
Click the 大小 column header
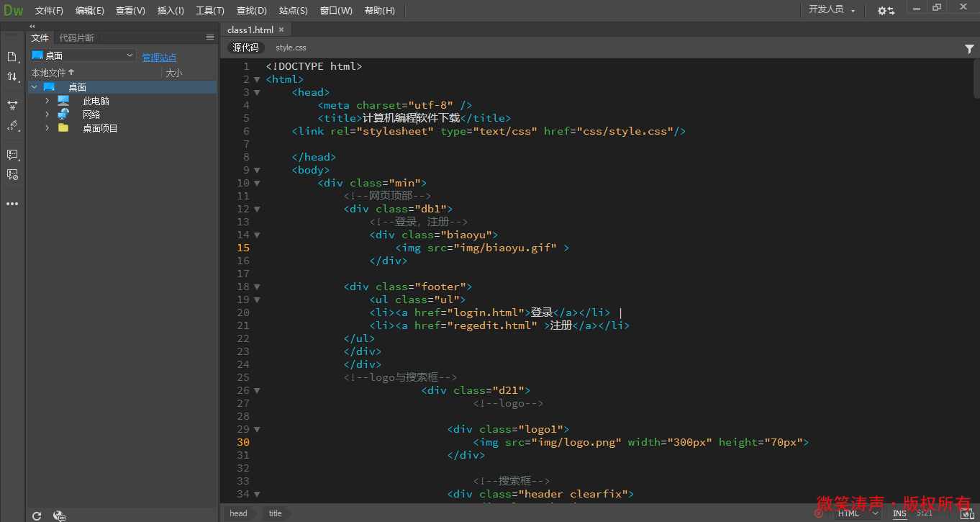click(174, 73)
